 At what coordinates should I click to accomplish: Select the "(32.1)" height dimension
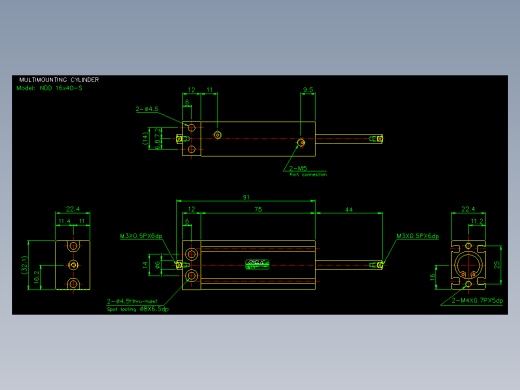pos(24,265)
